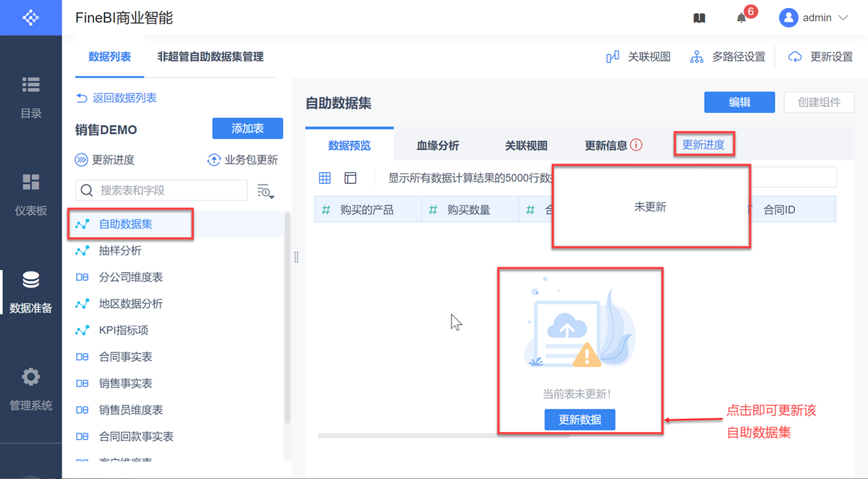This screenshot has height=479, width=868.
Task: Open the 数据准备 data preparation section
Action: click(x=31, y=292)
